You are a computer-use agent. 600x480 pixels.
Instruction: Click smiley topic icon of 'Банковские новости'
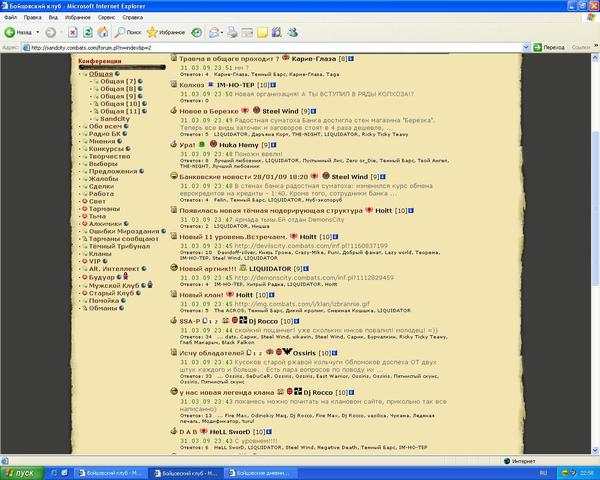pyautogui.click(x=174, y=176)
